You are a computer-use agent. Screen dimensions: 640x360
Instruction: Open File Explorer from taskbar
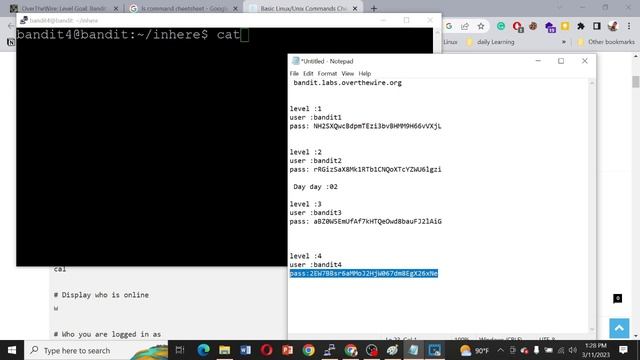(224, 350)
